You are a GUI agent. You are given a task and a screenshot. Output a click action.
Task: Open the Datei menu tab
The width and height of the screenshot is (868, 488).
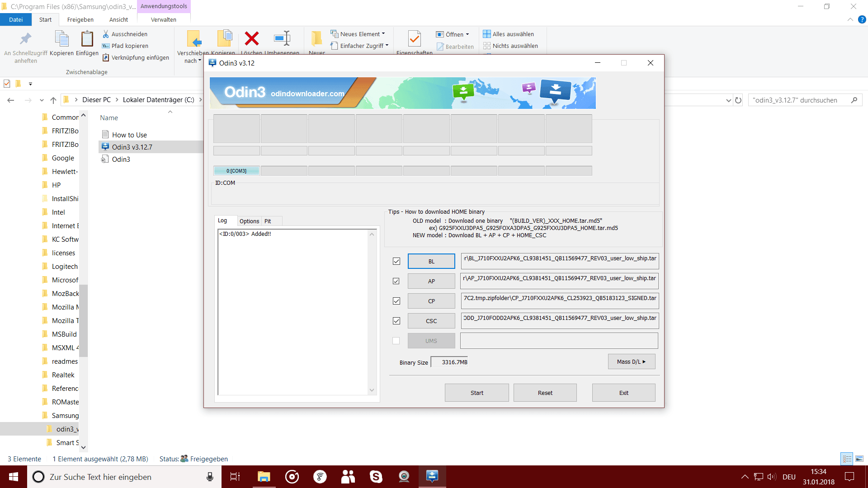(x=16, y=19)
